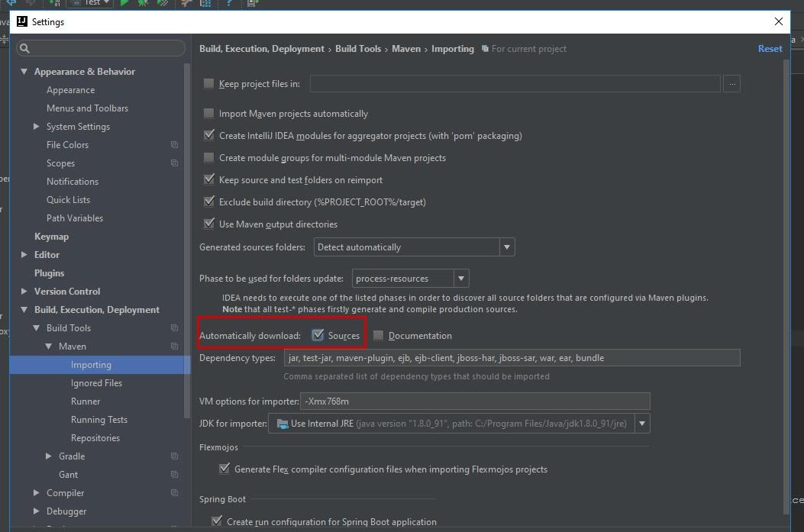Enable automatic download of Documentation

click(x=378, y=335)
